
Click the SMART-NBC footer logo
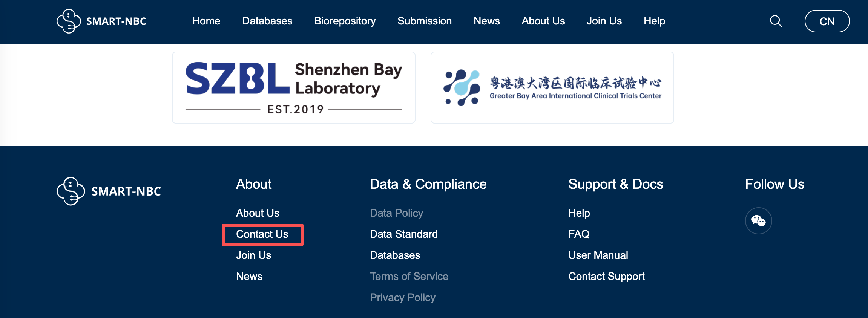109,191
